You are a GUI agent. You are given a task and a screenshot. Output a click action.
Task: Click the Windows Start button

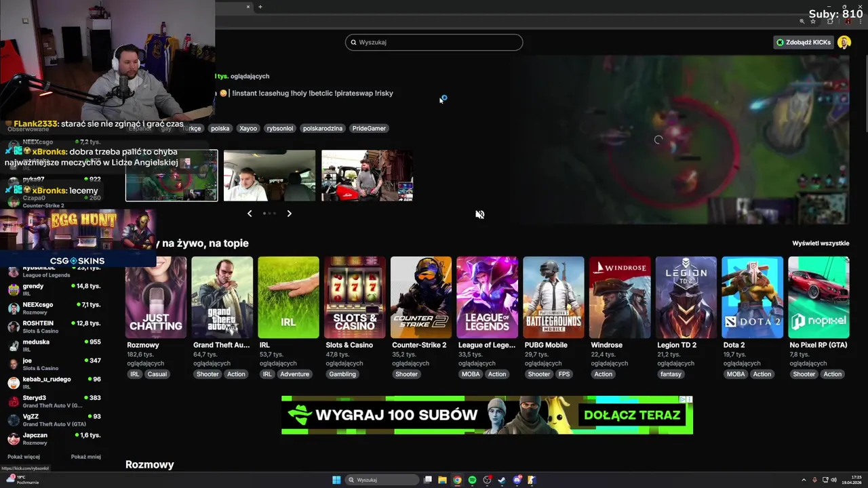tap(336, 480)
